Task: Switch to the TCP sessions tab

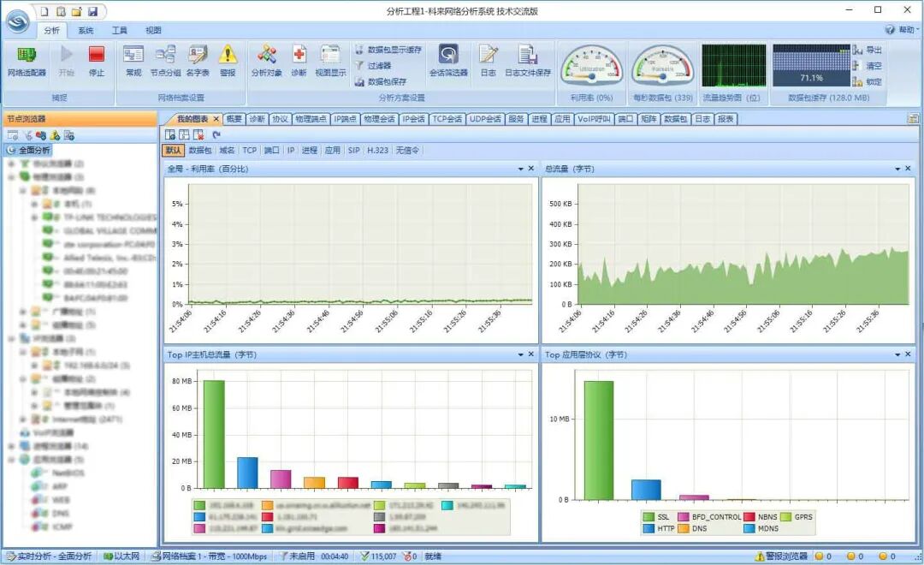Action: (x=447, y=118)
